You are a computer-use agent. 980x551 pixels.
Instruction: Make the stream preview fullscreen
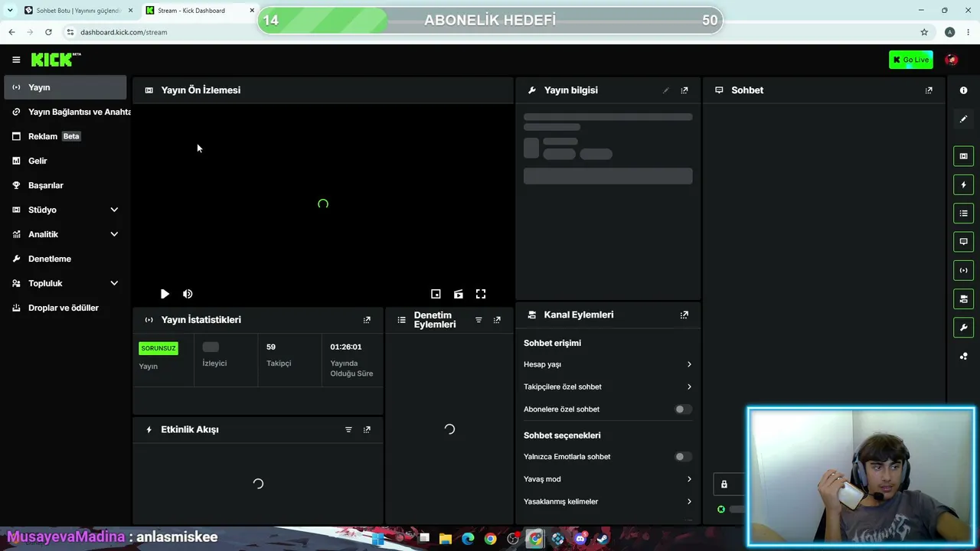point(481,294)
